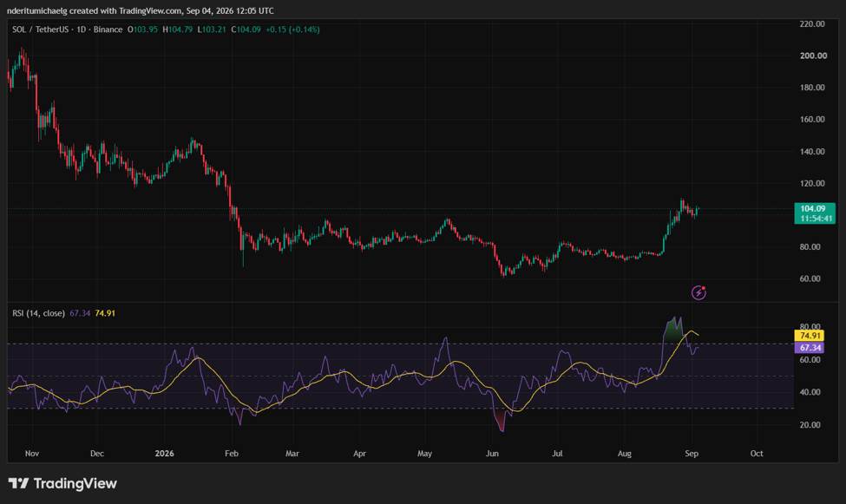Click the TradingView.com attribution text at top
The width and height of the screenshot is (846, 504).
[150, 10]
